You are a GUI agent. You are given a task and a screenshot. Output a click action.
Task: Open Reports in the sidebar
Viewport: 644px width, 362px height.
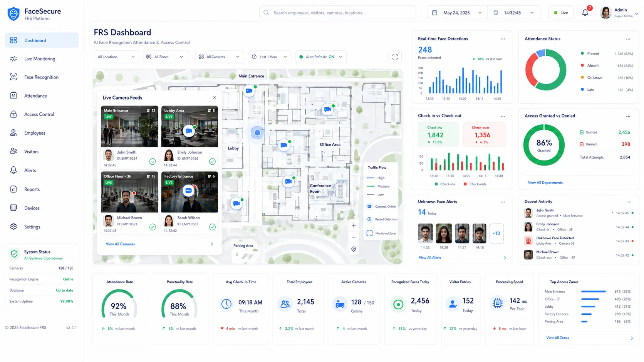pos(42,189)
